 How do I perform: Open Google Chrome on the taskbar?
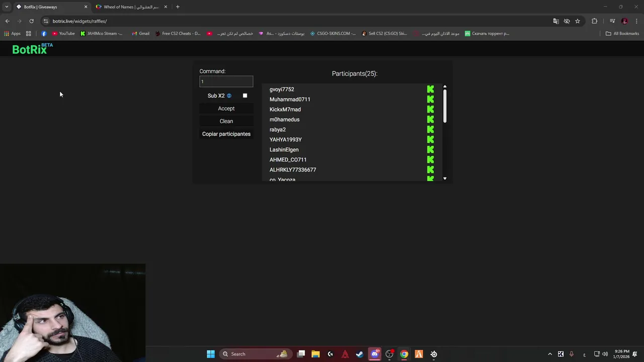[404, 354]
